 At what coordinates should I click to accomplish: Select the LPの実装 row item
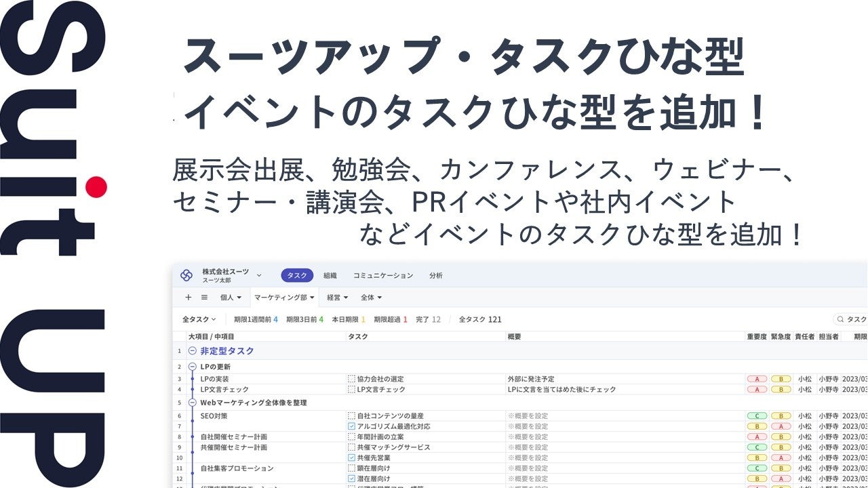[x=214, y=379]
